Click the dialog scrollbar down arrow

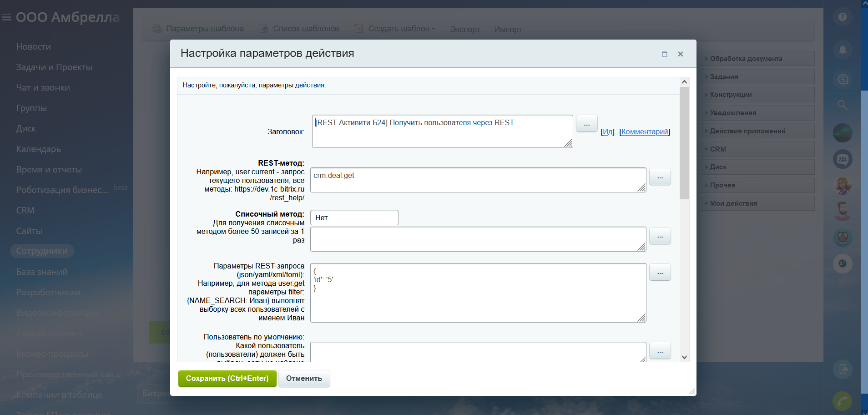click(684, 357)
